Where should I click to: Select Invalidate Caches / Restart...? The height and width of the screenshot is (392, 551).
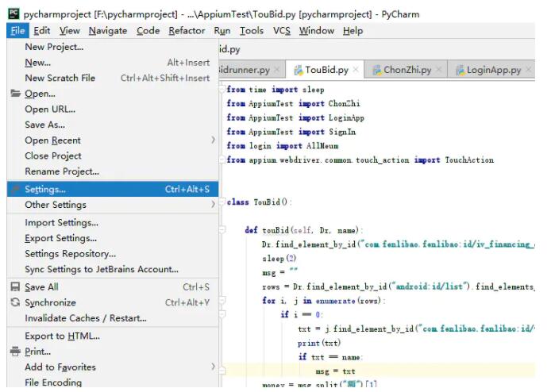[x=113, y=318]
